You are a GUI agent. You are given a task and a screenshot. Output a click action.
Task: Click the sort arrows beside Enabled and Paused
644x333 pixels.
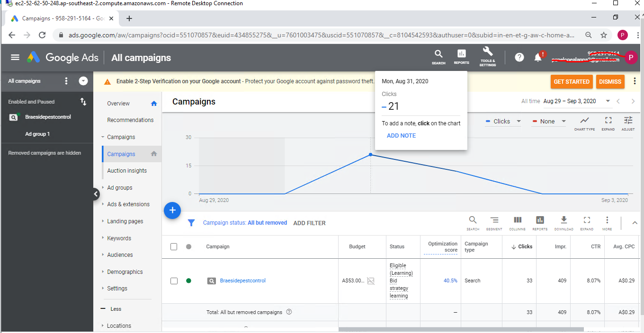point(83,102)
